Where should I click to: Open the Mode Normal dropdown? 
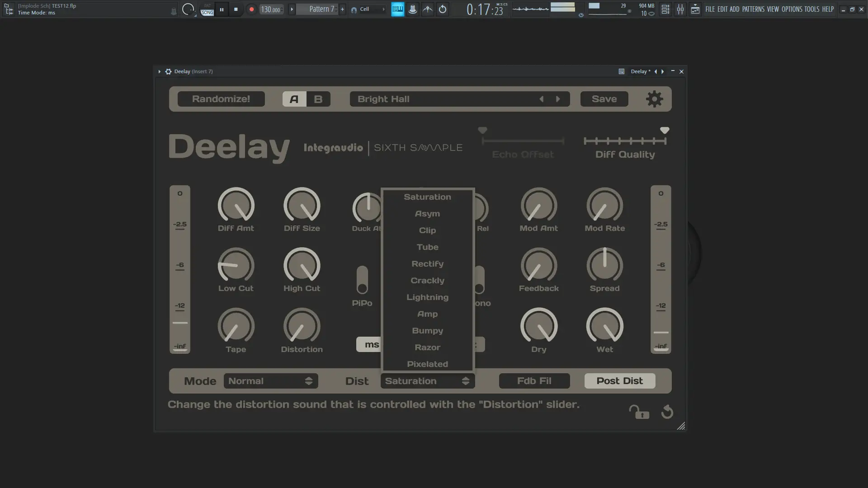click(x=270, y=381)
